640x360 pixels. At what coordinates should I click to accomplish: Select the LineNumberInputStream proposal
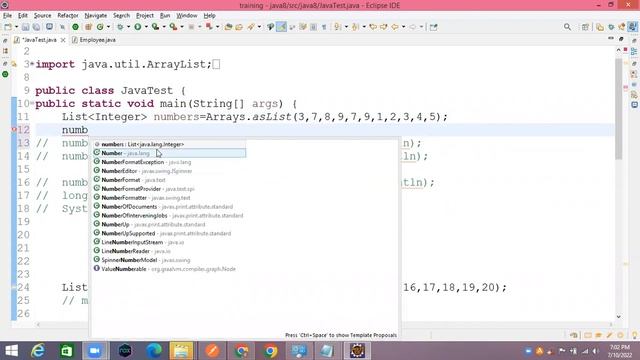point(169,242)
